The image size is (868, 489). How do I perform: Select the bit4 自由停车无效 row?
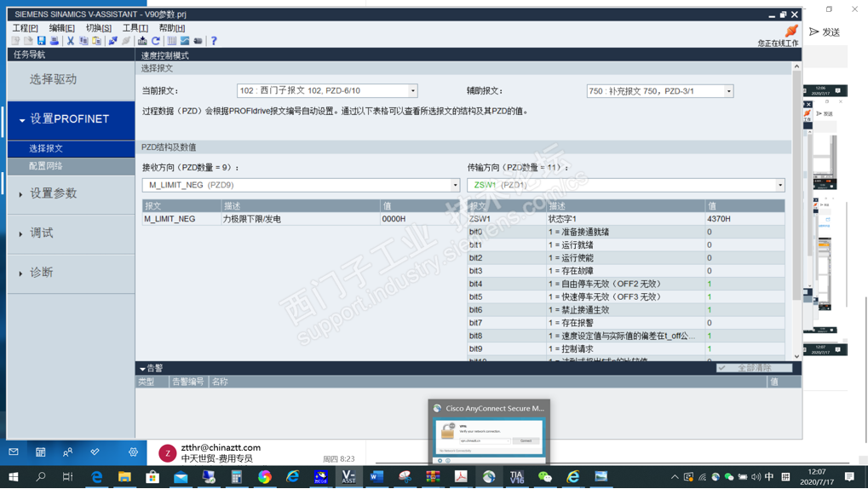pos(626,284)
